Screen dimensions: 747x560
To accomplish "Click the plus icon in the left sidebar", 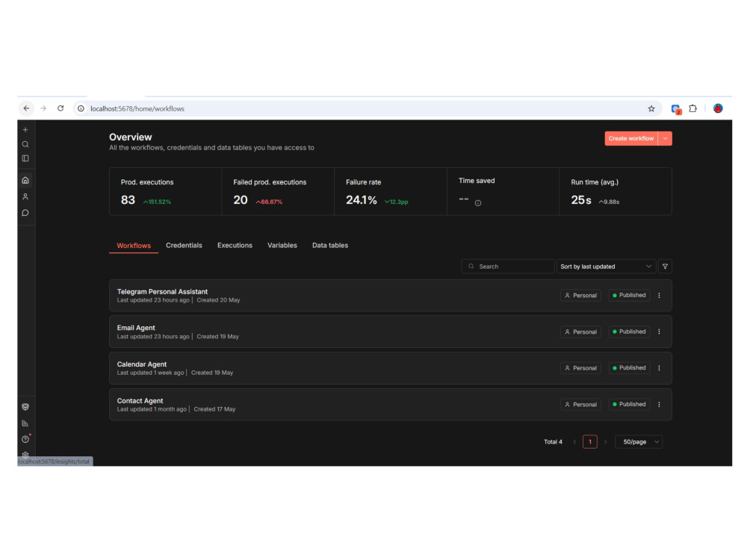I will (25, 129).
